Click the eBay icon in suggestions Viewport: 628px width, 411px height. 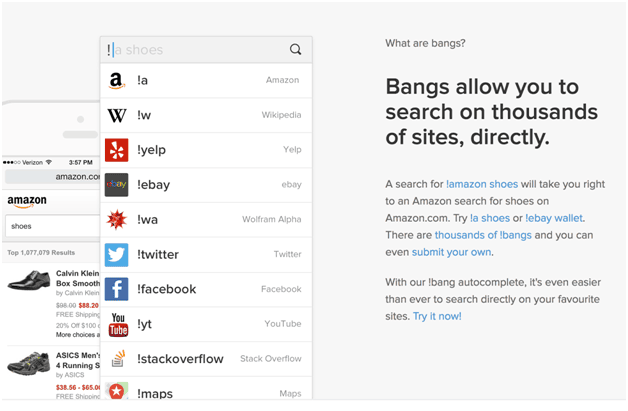point(117,185)
